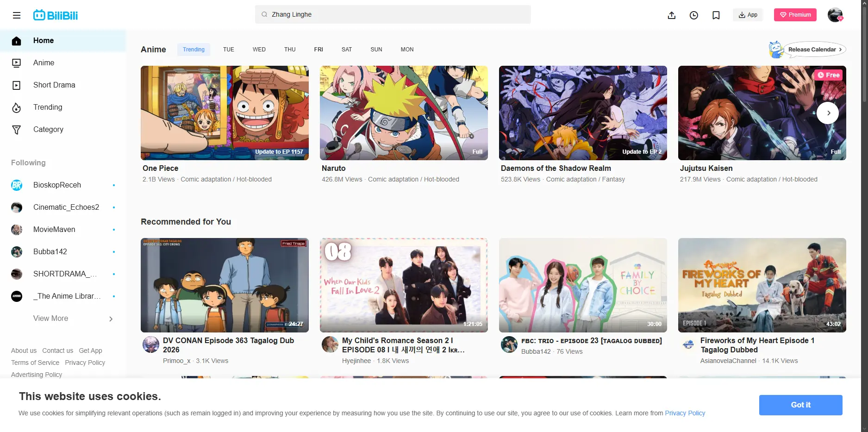Screen dimensions: 868x432
Task: Open DV CONAN Episode 363 video thumbnail
Action: click(x=225, y=285)
